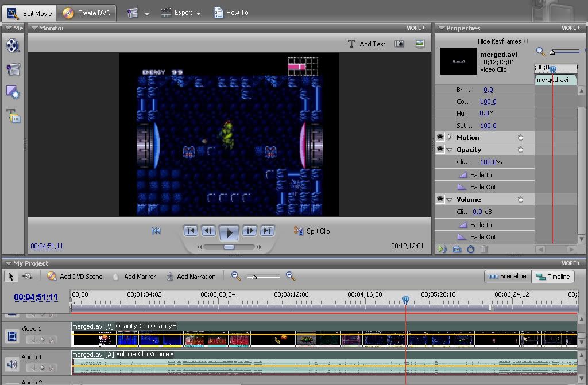The height and width of the screenshot is (385, 588).
Task: Click Hide Keyframes in Properties
Action: [502, 41]
